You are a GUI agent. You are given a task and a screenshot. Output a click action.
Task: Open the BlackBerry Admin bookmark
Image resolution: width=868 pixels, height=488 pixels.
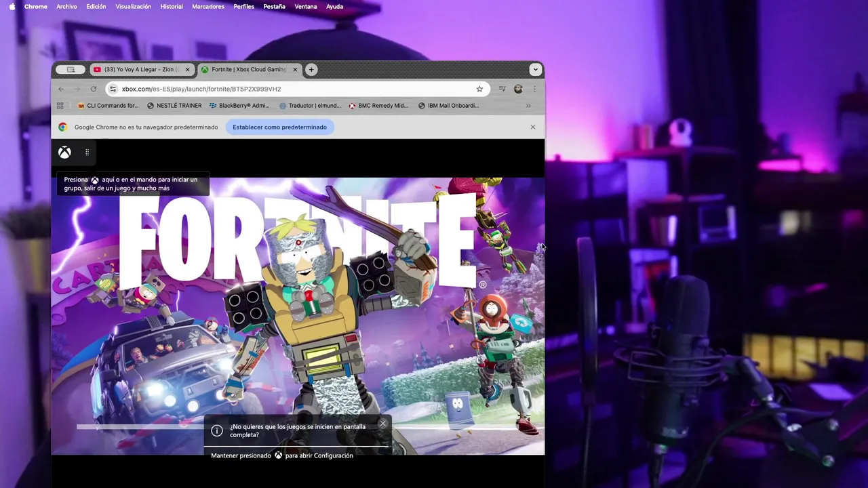click(239, 106)
